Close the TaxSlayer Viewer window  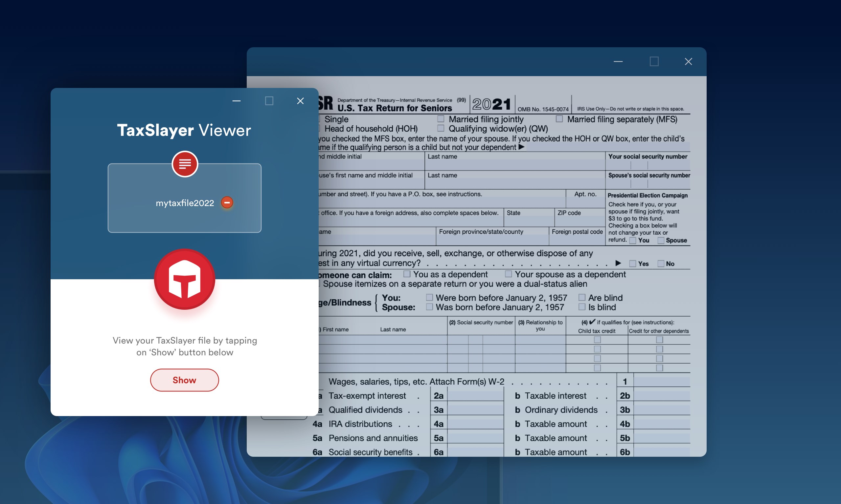click(300, 101)
